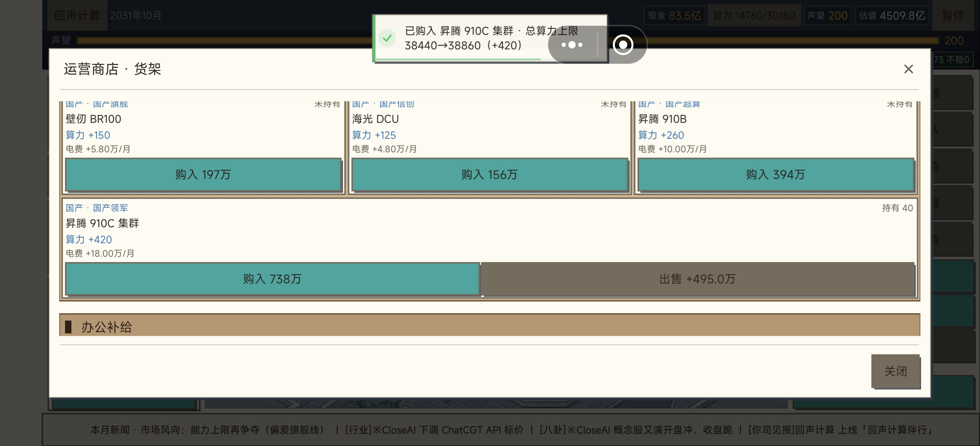Image resolution: width=980 pixels, height=446 pixels.
Task: Click the 昇腾 910C 集群 product name
Action: [x=102, y=223]
